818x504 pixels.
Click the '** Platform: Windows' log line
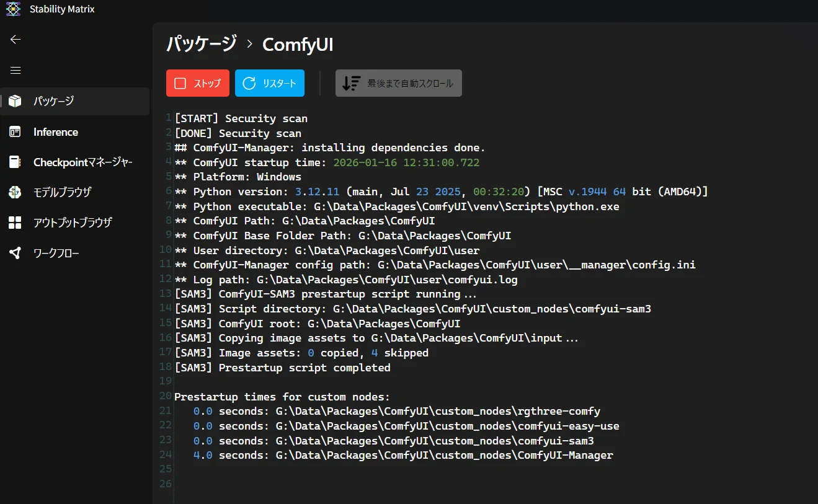coord(238,177)
